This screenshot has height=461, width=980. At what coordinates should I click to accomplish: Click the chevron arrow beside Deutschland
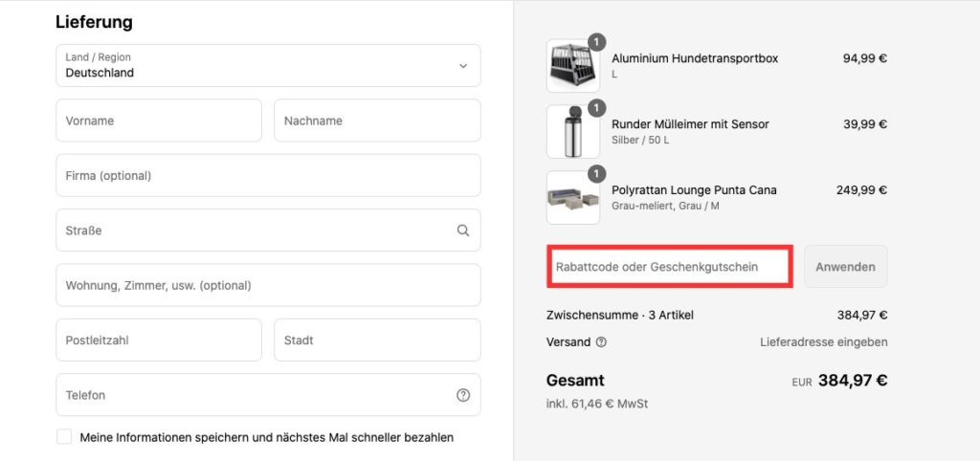tap(463, 66)
